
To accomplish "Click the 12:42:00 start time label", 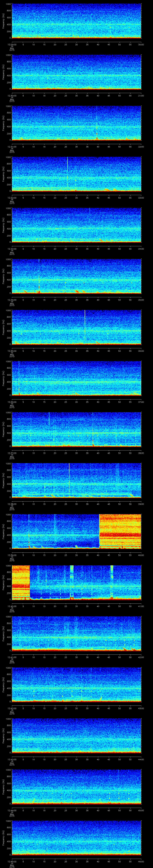I will 12,708.
